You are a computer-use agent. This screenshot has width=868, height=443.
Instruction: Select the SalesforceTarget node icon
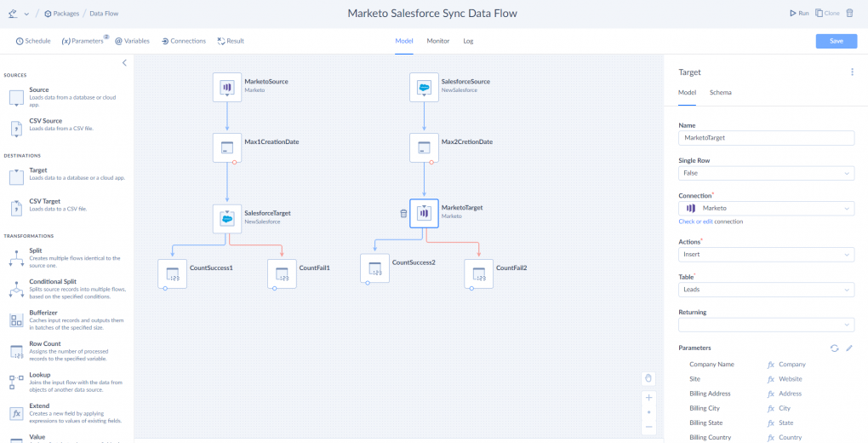pos(227,218)
